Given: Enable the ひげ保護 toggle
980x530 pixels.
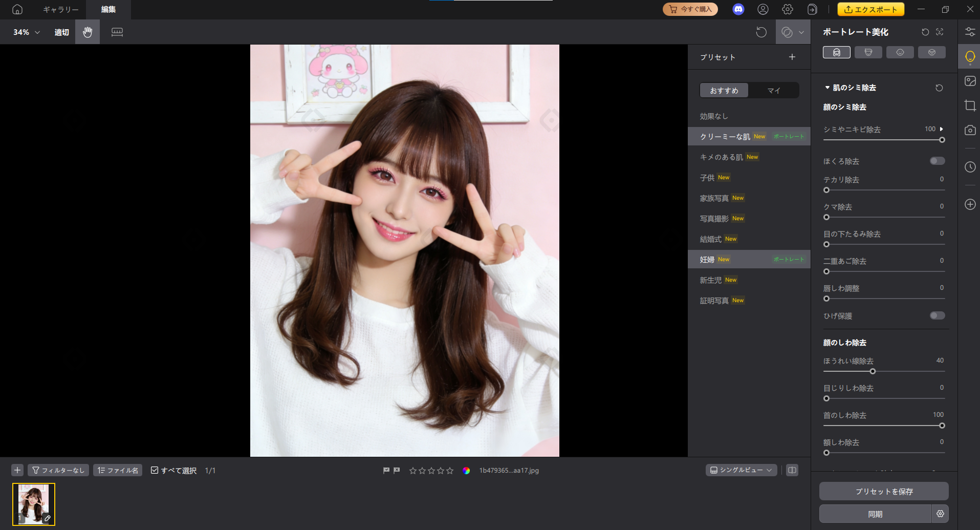Looking at the screenshot, I should tap(937, 315).
